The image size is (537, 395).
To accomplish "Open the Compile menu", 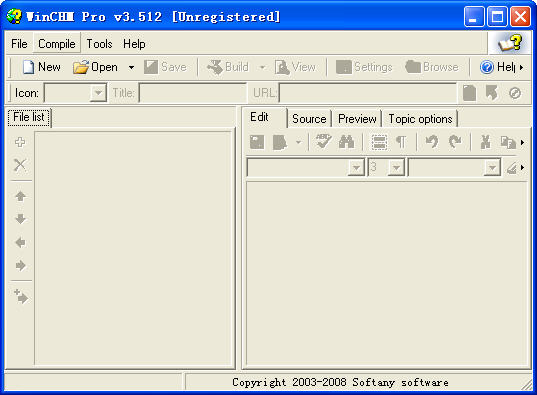I will (57, 44).
